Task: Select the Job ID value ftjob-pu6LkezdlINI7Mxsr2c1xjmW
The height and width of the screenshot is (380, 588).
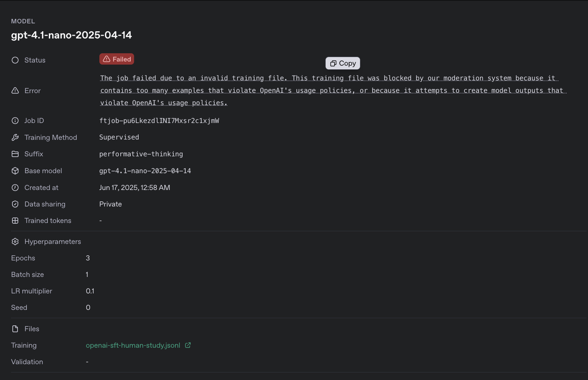Action: 159,121
